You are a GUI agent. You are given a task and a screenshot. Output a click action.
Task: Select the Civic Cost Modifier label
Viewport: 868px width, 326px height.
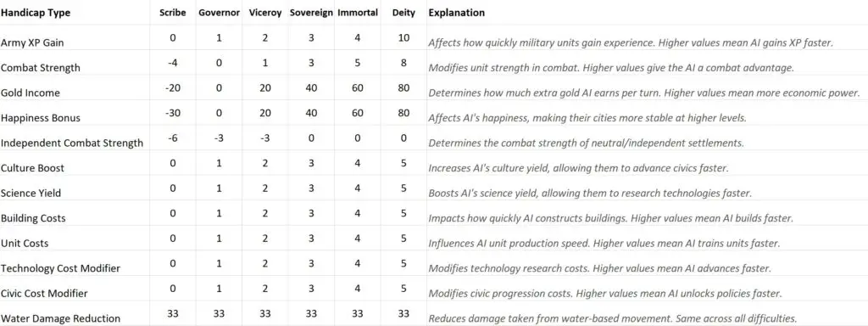pos(44,293)
